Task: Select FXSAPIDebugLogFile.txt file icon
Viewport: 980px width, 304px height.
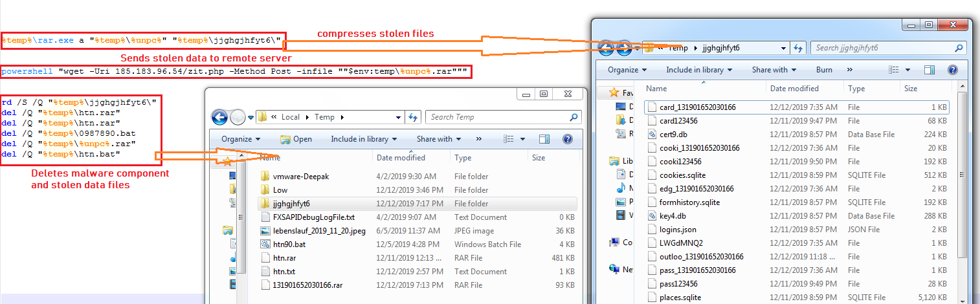Action: (x=265, y=217)
